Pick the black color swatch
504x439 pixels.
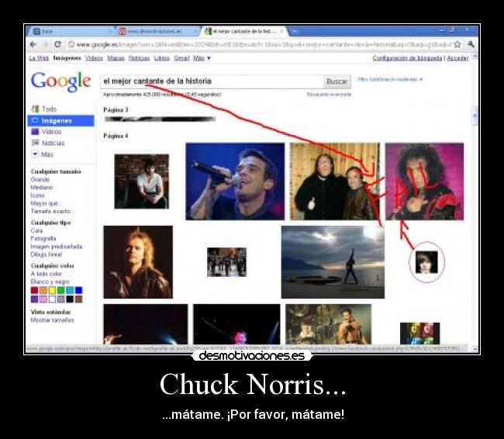click(70, 299)
